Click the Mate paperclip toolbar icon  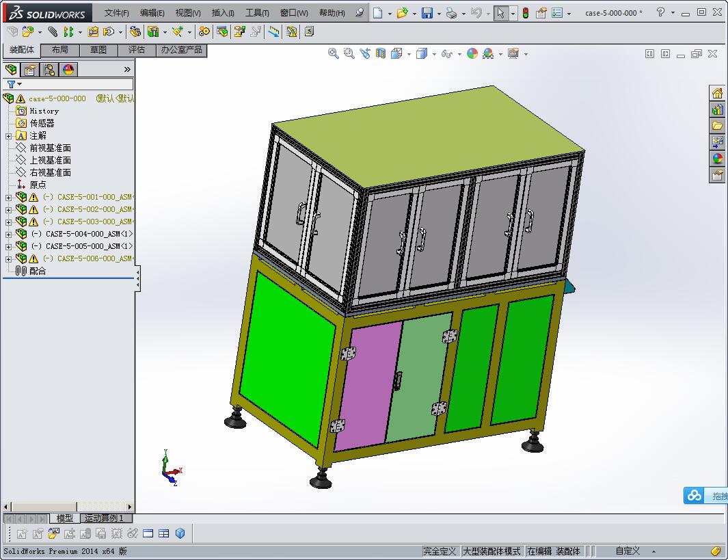tap(53, 31)
